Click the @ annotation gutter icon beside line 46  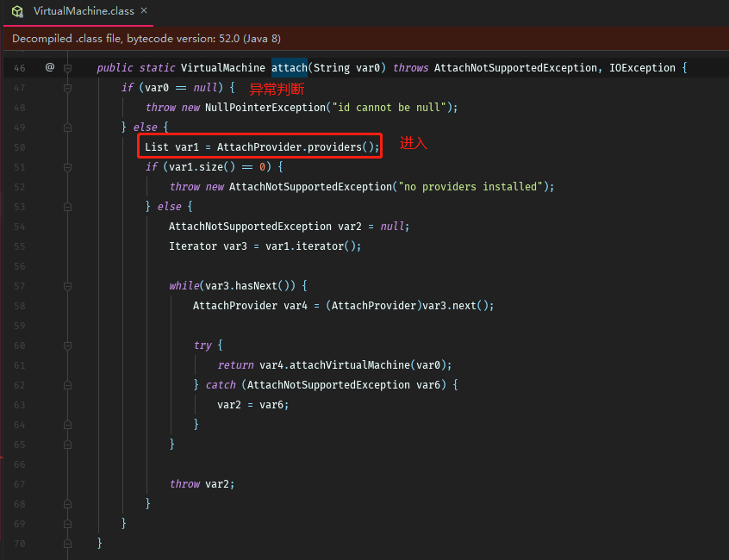pyautogui.click(x=49, y=67)
